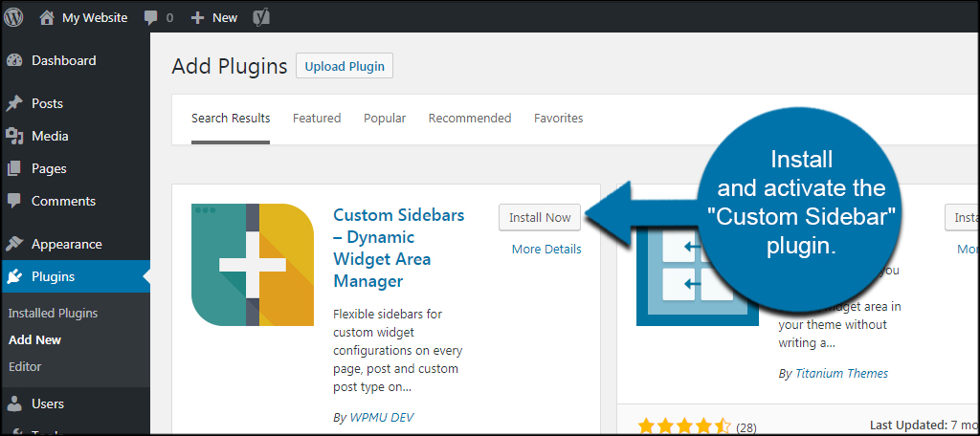Open the Custom Sidebars plugin title link

[x=399, y=248]
